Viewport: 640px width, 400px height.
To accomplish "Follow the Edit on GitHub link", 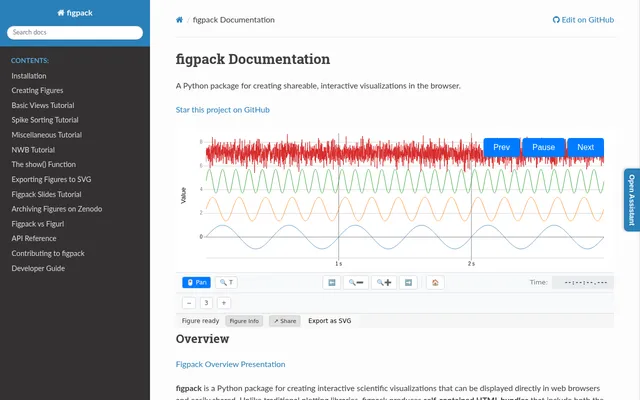I will click(583, 20).
